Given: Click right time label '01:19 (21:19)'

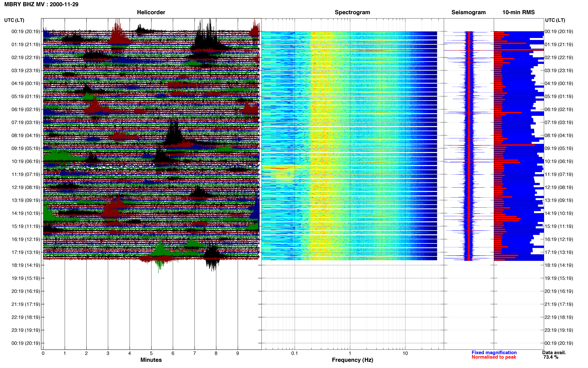Looking at the screenshot, I should 559,45.
